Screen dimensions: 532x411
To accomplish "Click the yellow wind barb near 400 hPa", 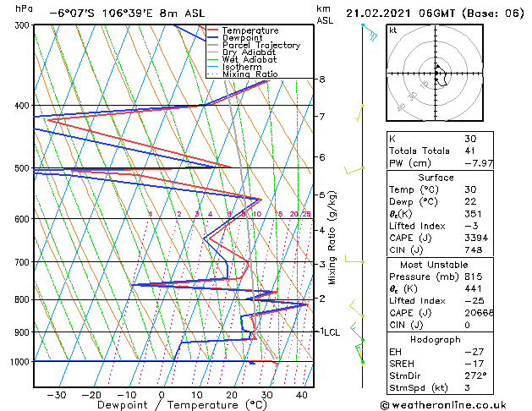I will point(359,113).
